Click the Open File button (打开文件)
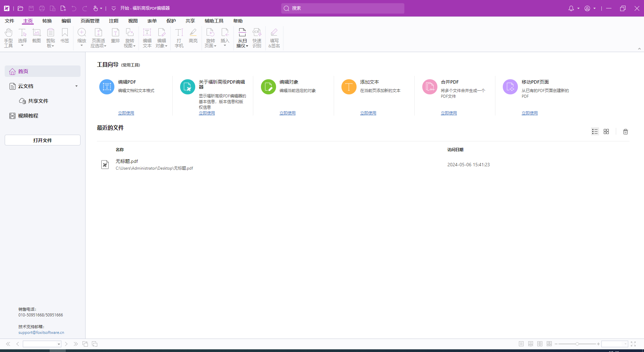This screenshot has height=352, width=644. tap(43, 140)
